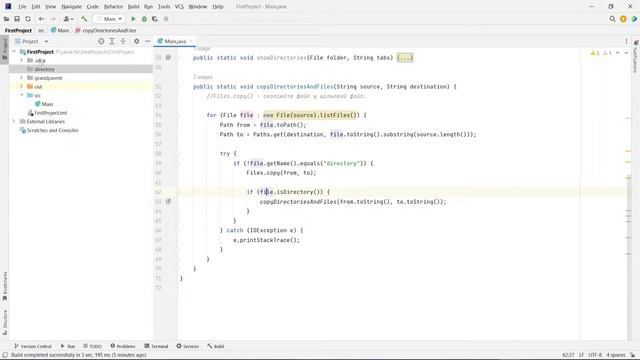Image resolution: width=640 pixels, height=360 pixels.
Task: Click the Stop square icon in toolbar
Action: (x=166, y=19)
